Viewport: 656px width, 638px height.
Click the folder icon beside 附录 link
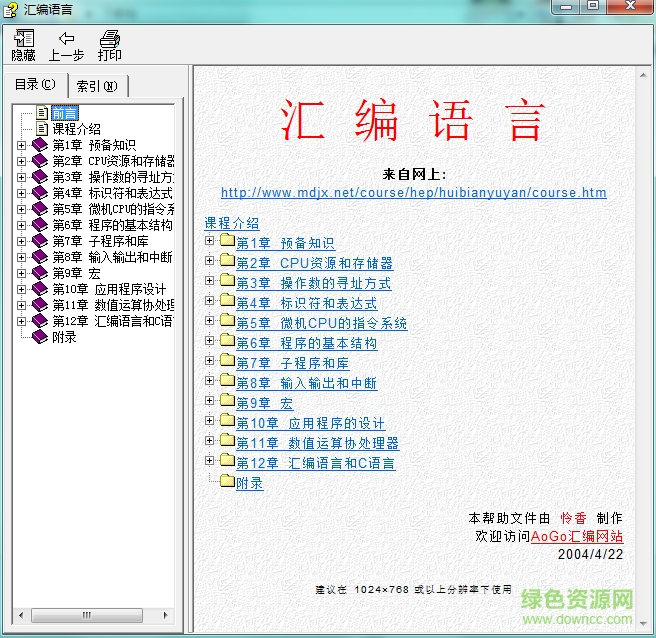tap(225, 482)
